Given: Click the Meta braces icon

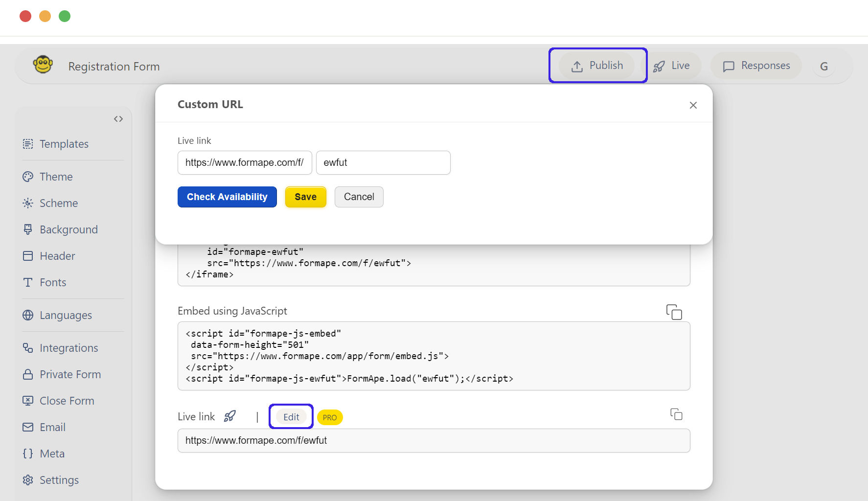Looking at the screenshot, I should 28,454.
